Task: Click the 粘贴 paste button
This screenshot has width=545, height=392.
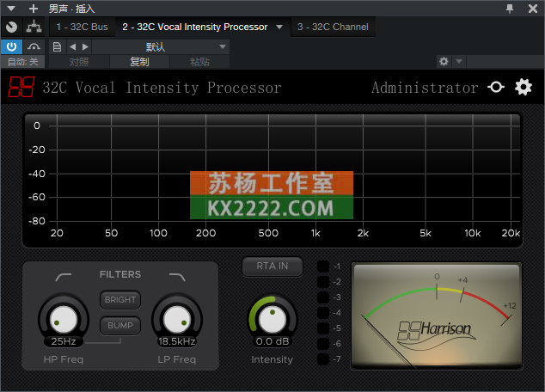Action: pos(199,62)
